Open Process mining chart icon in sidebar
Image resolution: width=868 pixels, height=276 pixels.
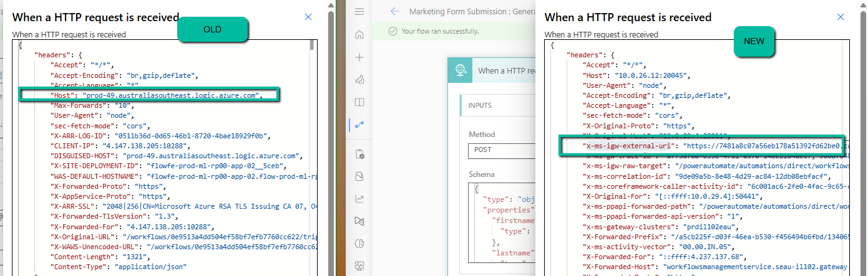359,199
